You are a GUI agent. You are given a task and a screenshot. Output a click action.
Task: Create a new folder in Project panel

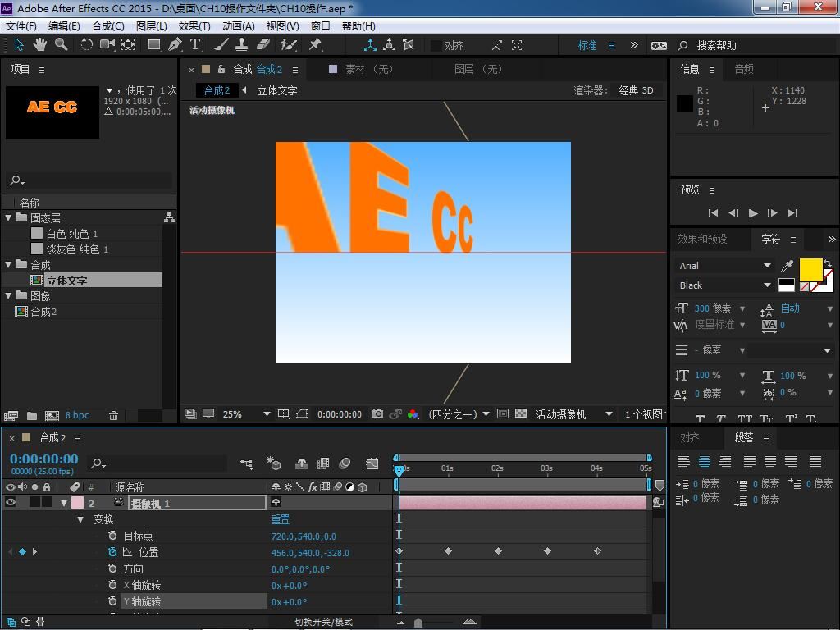point(32,415)
